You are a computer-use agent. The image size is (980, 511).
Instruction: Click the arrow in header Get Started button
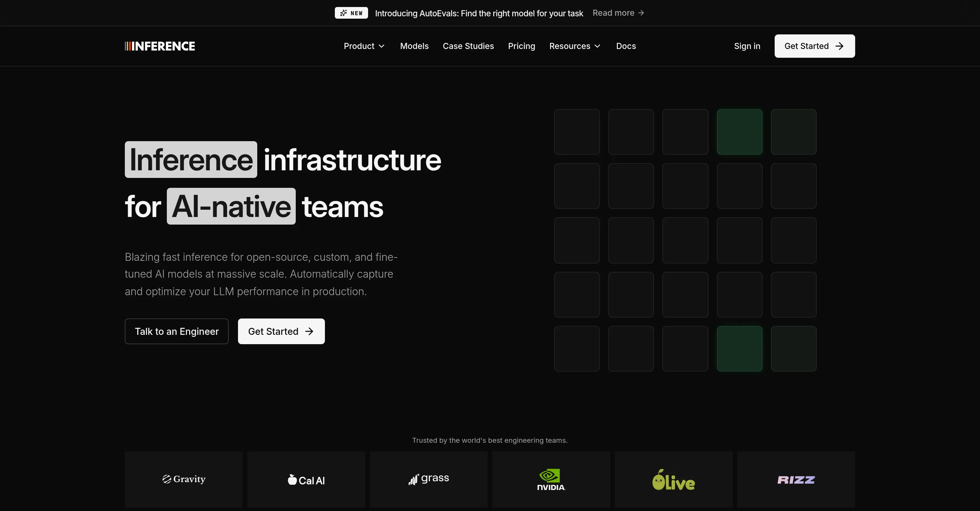[840, 46]
